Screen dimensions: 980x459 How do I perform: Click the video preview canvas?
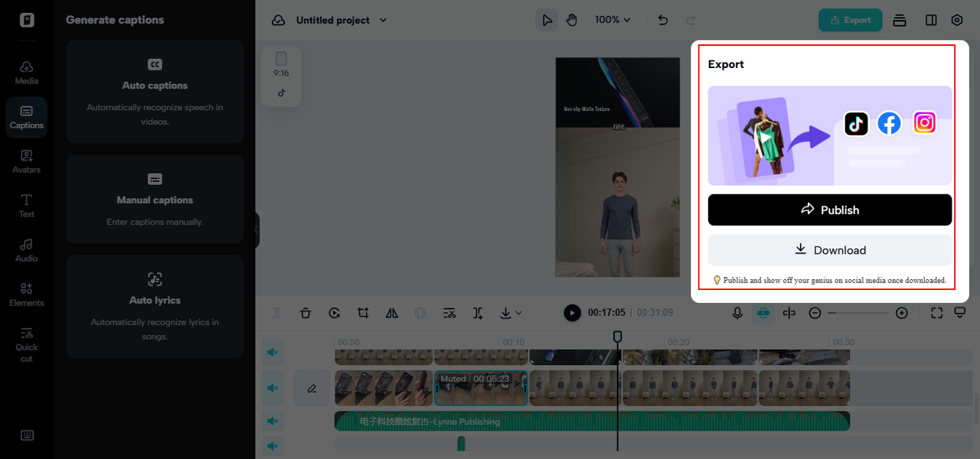tap(617, 167)
